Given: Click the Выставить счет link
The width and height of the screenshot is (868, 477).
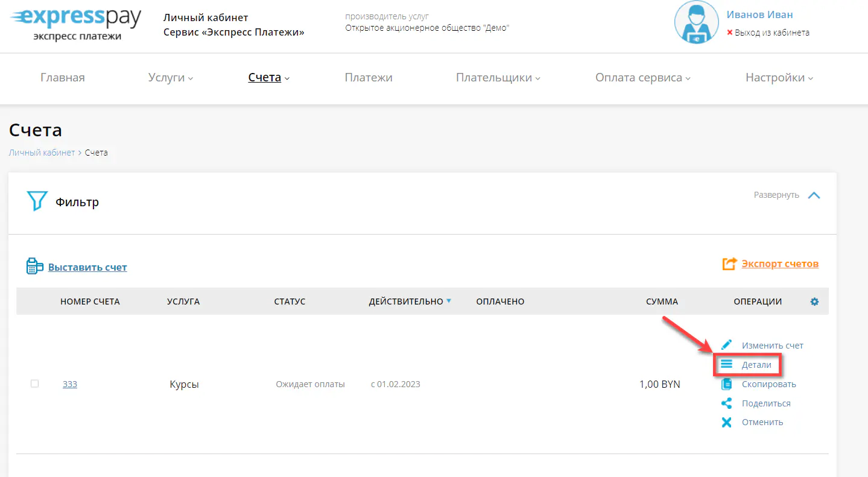Looking at the screenshot, I should (x=87, y=267).
